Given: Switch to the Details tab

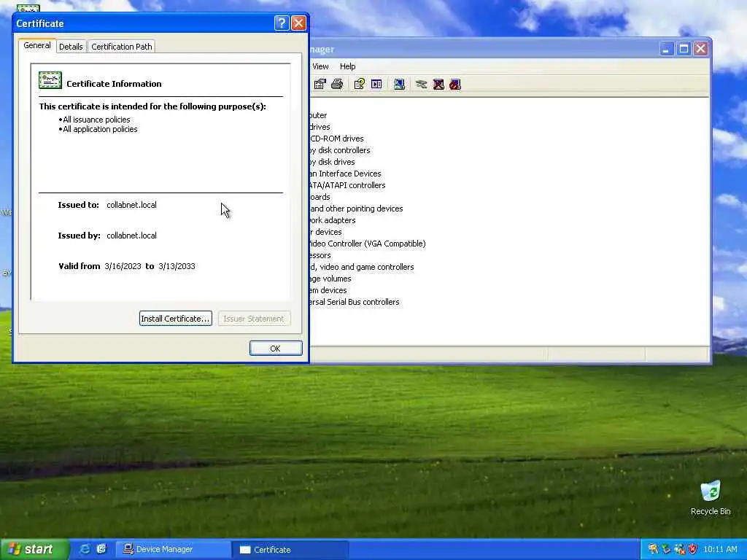Looking at the screenshot, I should tap(71, 47).
